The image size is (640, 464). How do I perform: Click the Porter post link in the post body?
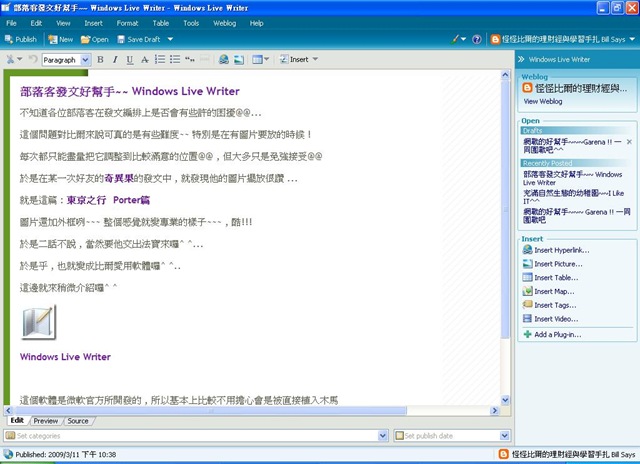tap(108, 200)
